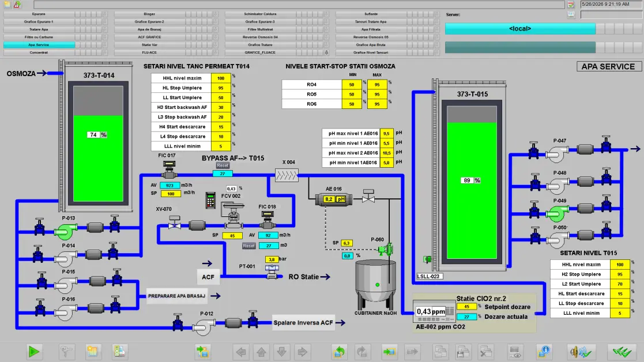Open the FCV 002 control valve symbol
Image resolution: width=644 pixels, height=362 pixels.
click(234, 216)
